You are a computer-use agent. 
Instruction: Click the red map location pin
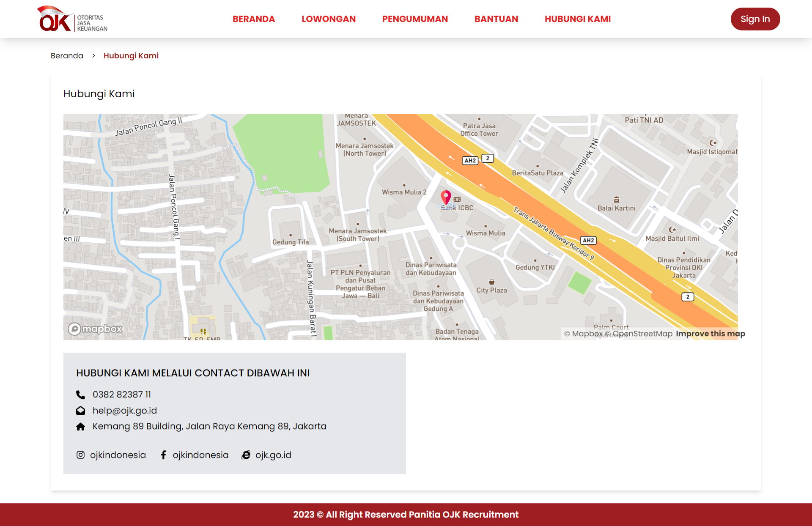(x=446, y=197)
